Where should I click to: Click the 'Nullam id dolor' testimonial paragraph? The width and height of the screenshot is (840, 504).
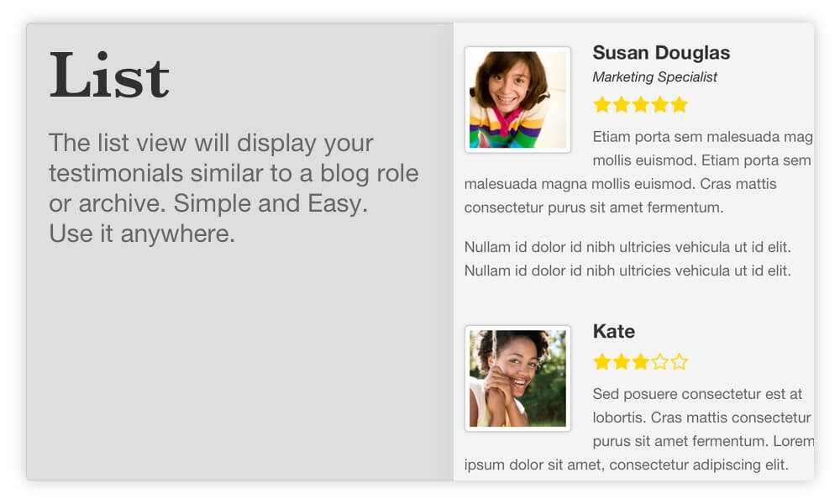pyautogui.click(x=627, y=259)
